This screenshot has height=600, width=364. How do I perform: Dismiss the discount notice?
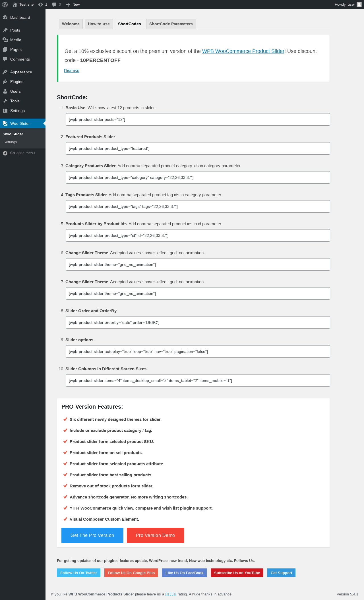pyautogui.click(x=72, y=71)
